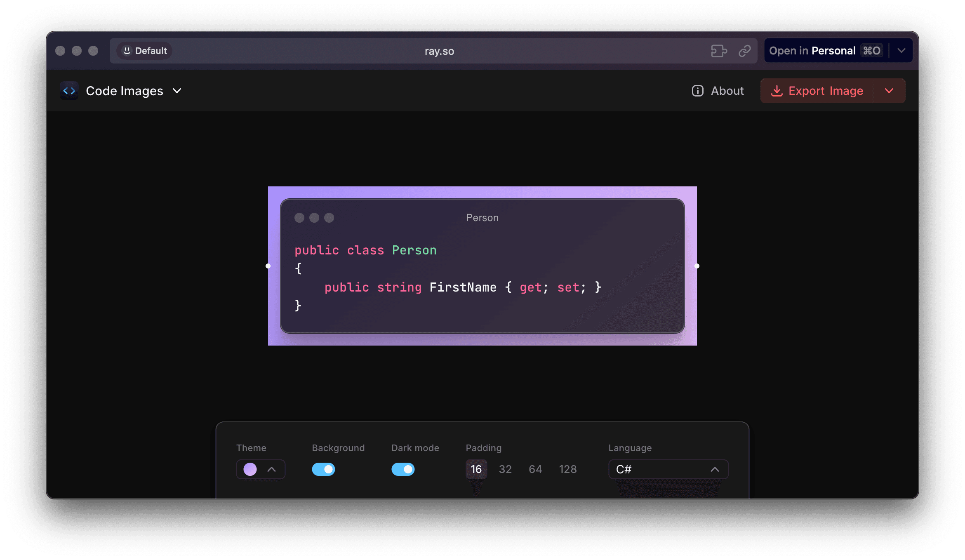Click the extension puzzle icon in address bar
This screenshot has width=965, height=560.
coord(719,51)
